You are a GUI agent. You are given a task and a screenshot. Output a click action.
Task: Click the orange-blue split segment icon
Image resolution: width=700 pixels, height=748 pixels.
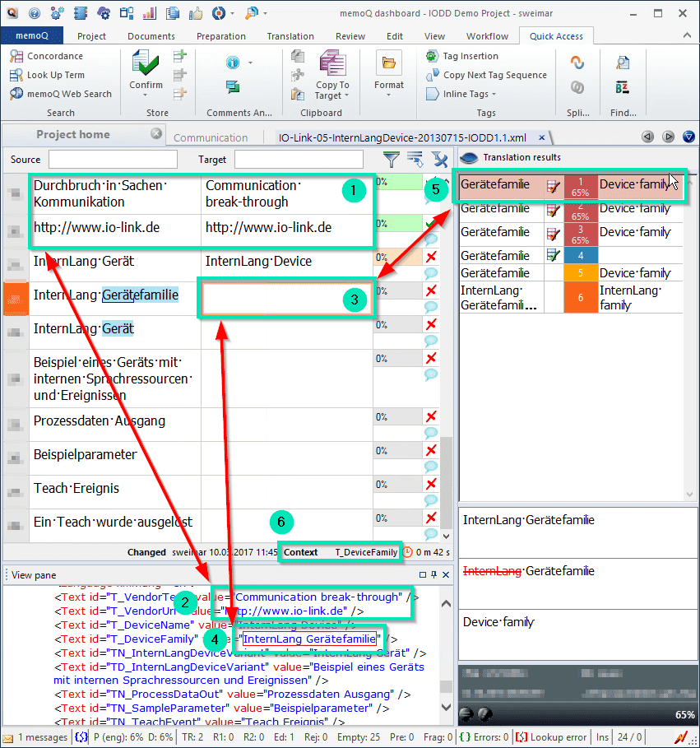(577, 63)
